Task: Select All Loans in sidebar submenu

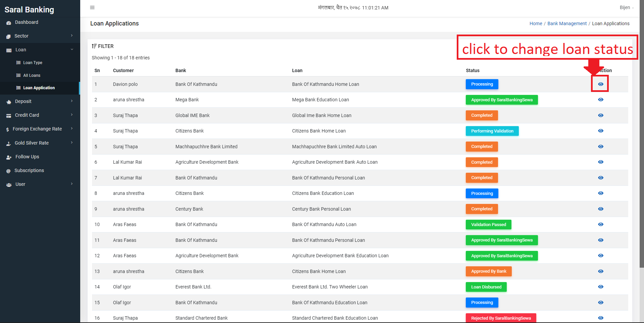Action: [x=32, y=75]
